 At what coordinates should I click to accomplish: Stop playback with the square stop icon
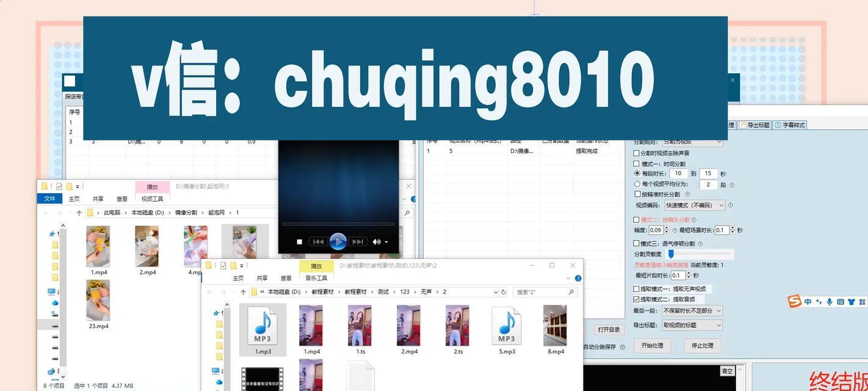click(299, 242)
